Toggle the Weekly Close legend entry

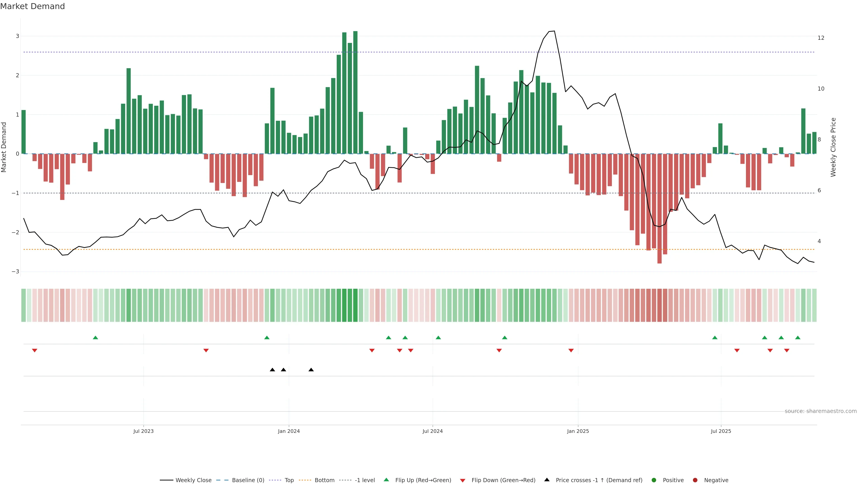pos(193,480)
